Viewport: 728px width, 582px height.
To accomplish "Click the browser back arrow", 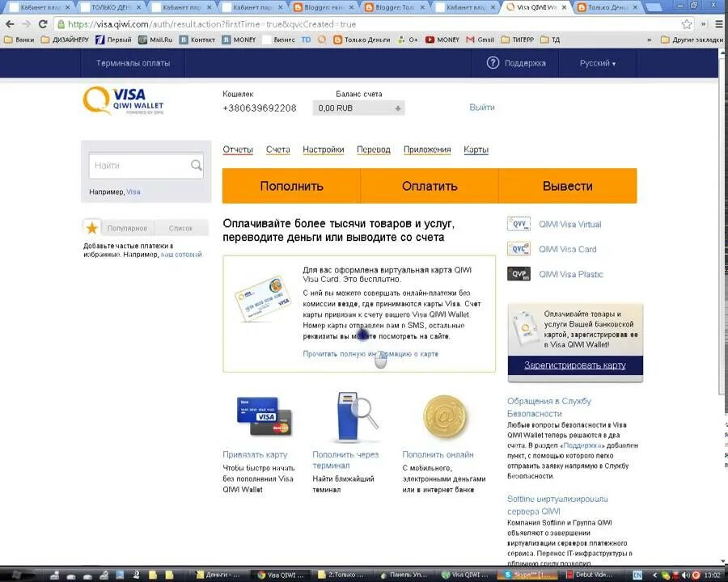I will point(10,24).
